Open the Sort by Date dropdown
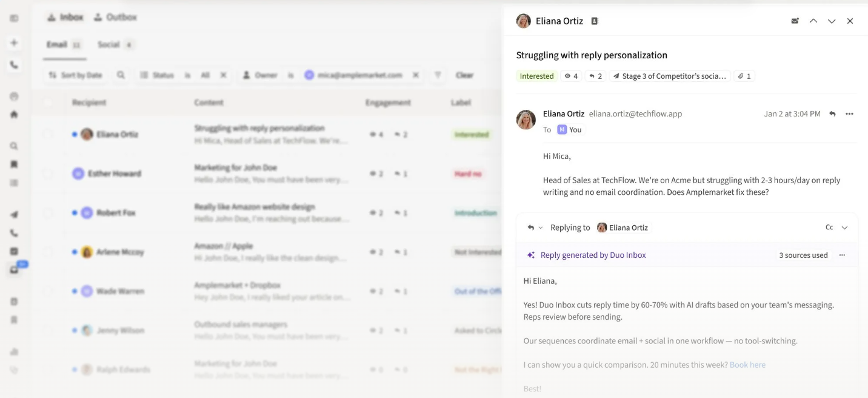Image resolution: width=868 pixels, height=398 pixels. tap(75, 75)
